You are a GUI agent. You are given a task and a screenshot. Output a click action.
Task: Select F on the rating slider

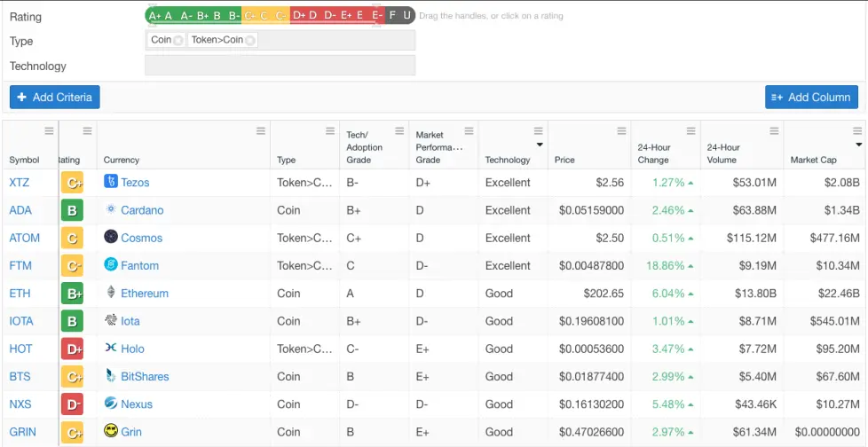[x=392, y=15]
